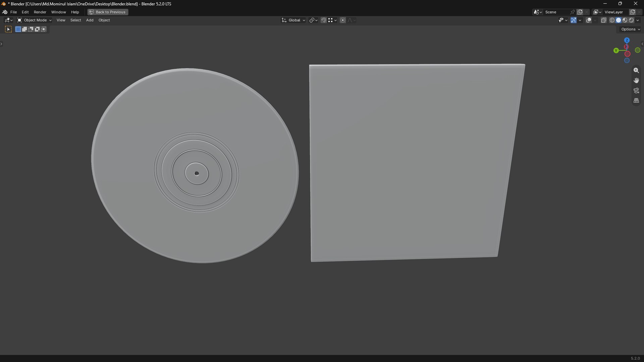The image size is (644, 362).
Task: Open the ViewLayer browse icon dropdown
Action: [597, 12]
